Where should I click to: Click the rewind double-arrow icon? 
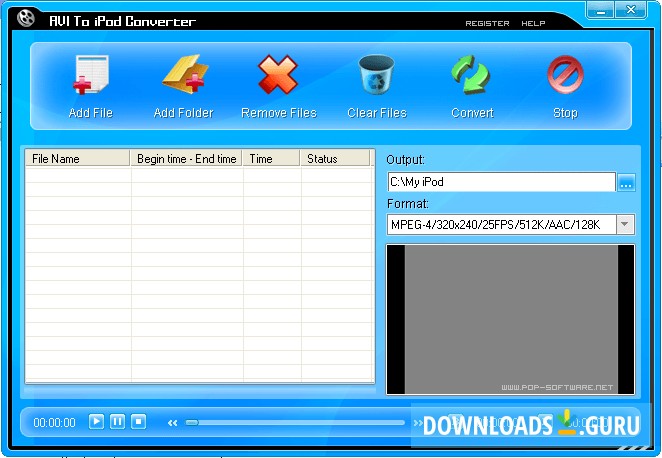pos(172,423)
